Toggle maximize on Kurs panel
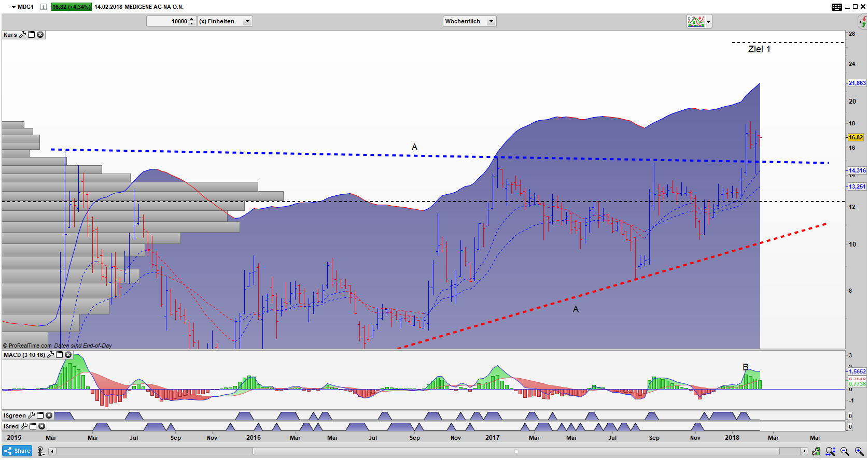Image resolution: width=868 pixels, height=460 pixels. pyautogui.click(x=32, y=35)
